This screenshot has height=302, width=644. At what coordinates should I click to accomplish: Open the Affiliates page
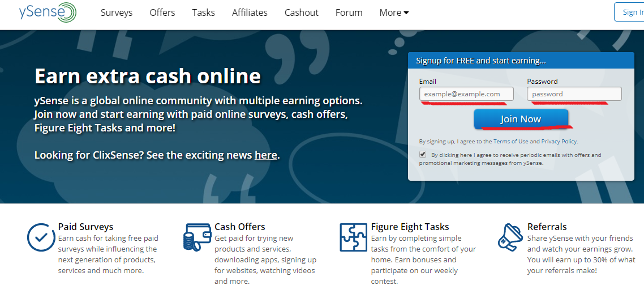point(250,13)
